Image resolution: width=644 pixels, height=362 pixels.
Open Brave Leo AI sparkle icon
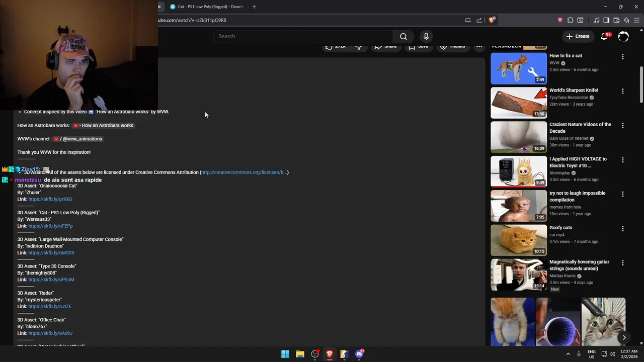(x=626, y=20)
